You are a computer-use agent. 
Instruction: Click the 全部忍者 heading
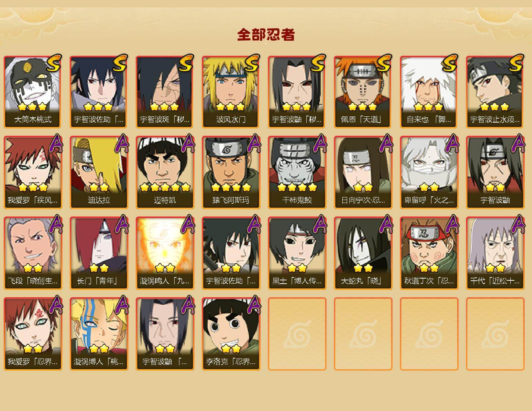(266, 34)
